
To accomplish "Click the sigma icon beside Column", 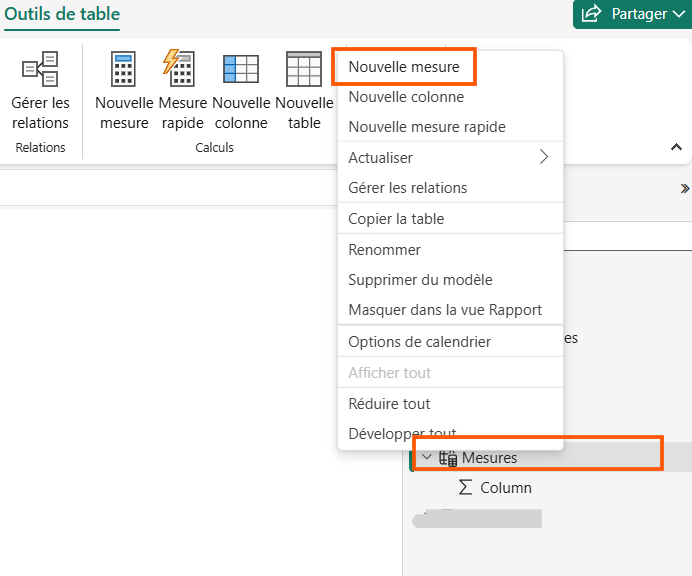I will point(465,487).
